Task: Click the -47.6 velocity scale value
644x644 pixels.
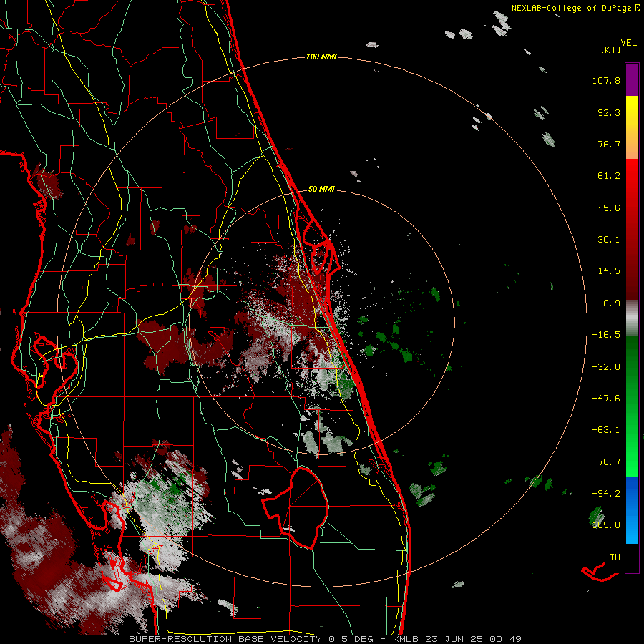Action: [606, 399]
